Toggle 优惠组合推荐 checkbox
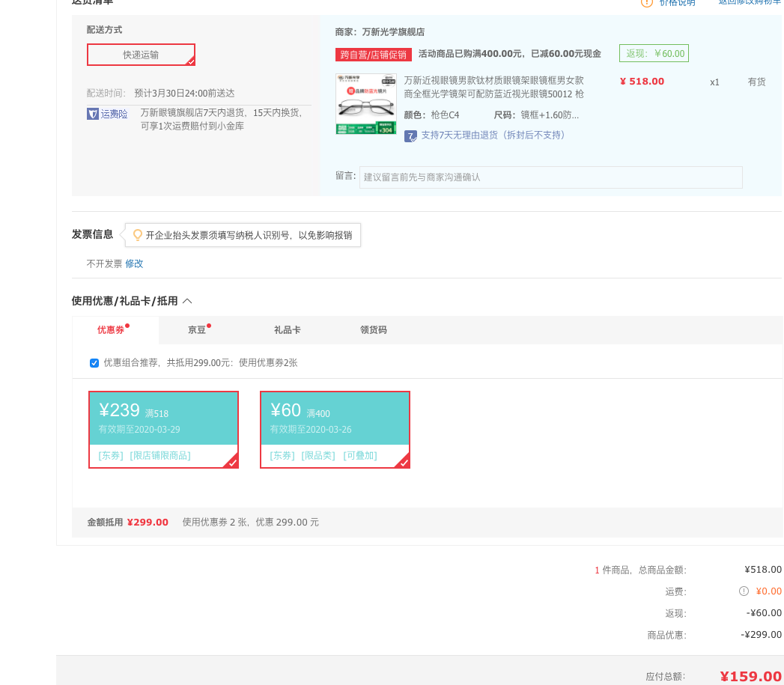784x685 pixels. click(94, 363)
